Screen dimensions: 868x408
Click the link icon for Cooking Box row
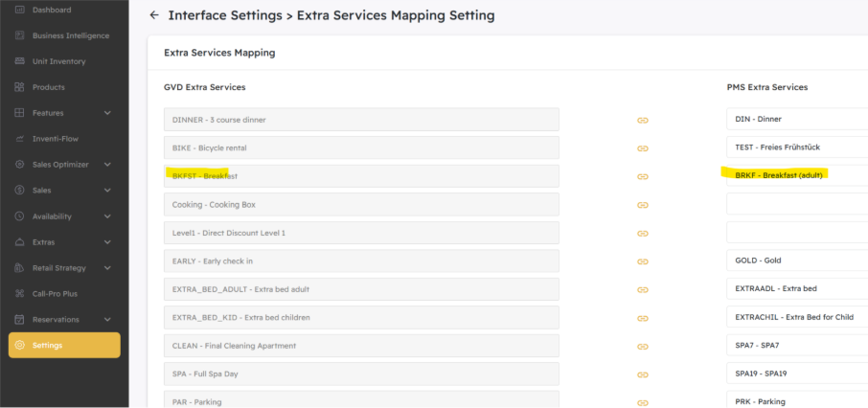point(643,205)
